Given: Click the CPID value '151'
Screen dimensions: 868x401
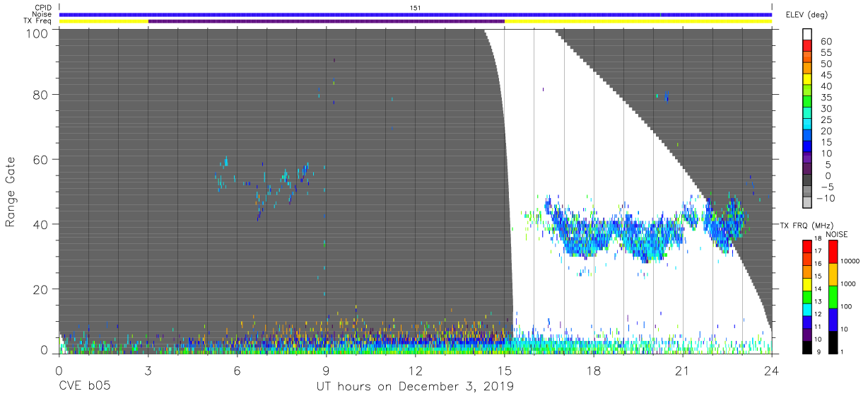Looking at the screenshot, I should point(416,8).
